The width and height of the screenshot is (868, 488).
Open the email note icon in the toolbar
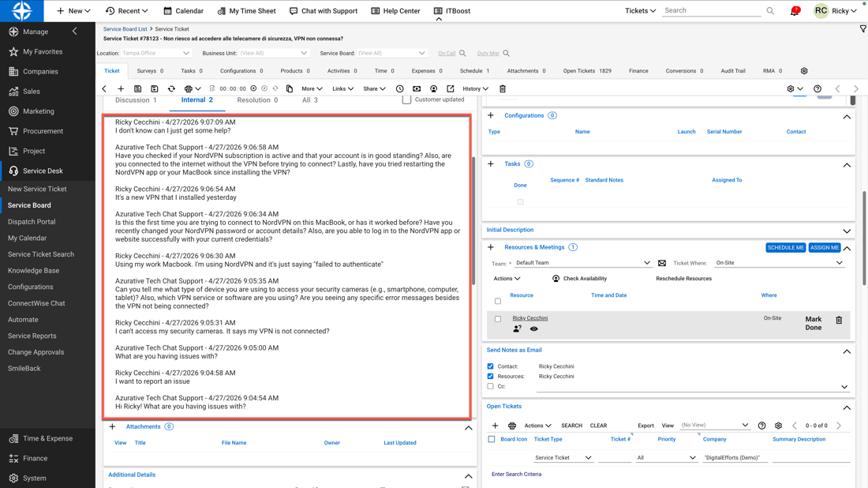click(x=416, y=89)
